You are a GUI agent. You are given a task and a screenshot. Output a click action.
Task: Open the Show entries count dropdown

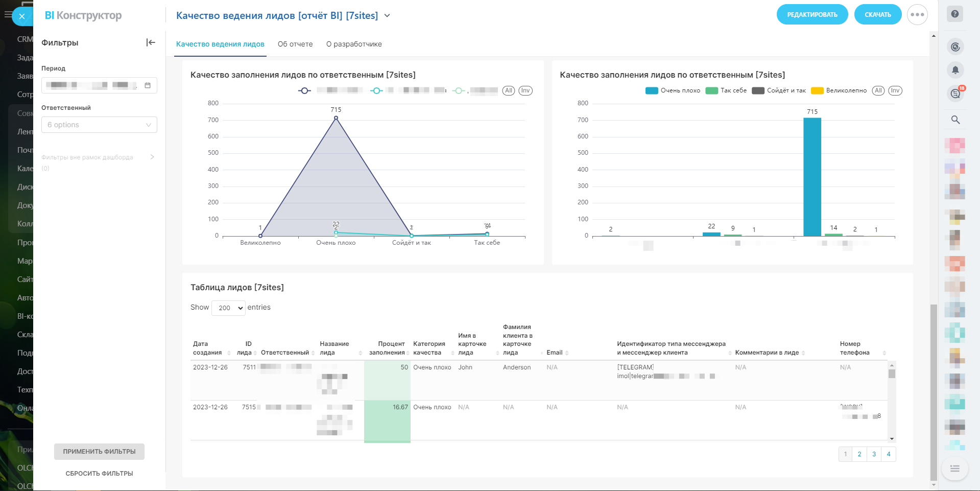228,308
